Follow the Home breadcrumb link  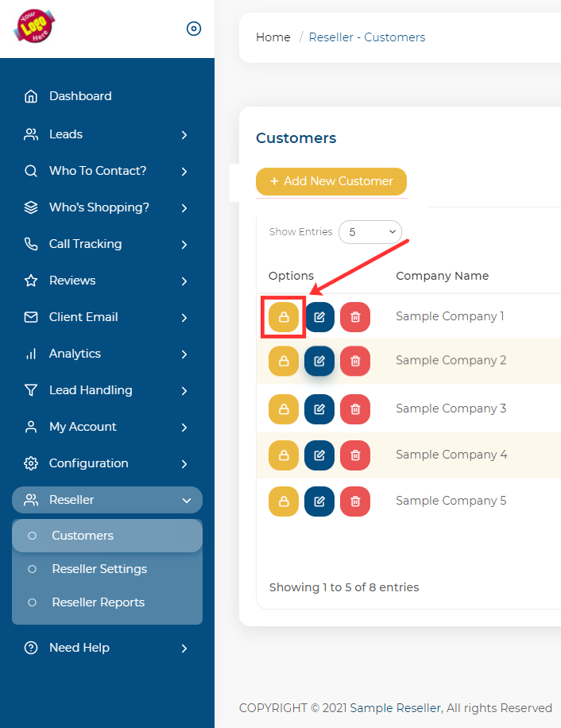[x=273, y=37]
